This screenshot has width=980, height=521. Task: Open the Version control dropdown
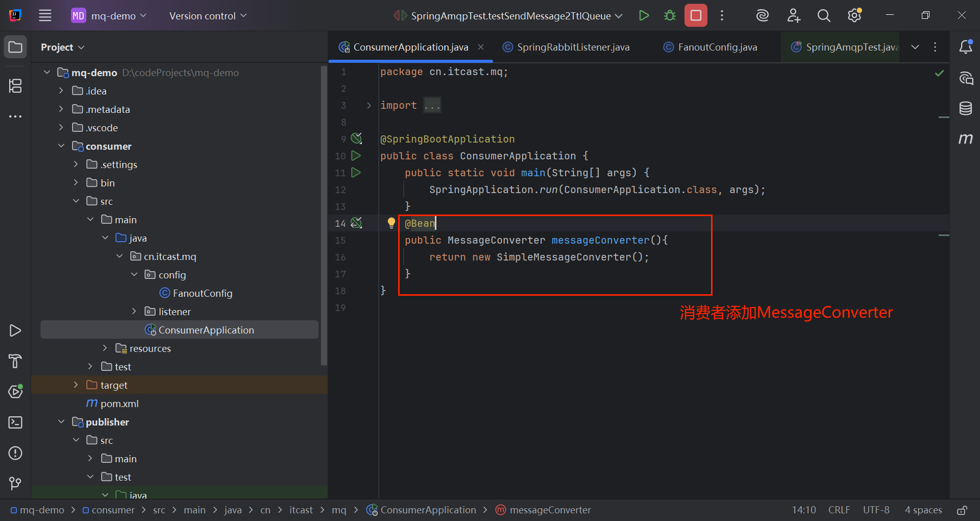[x=208, y=16]
